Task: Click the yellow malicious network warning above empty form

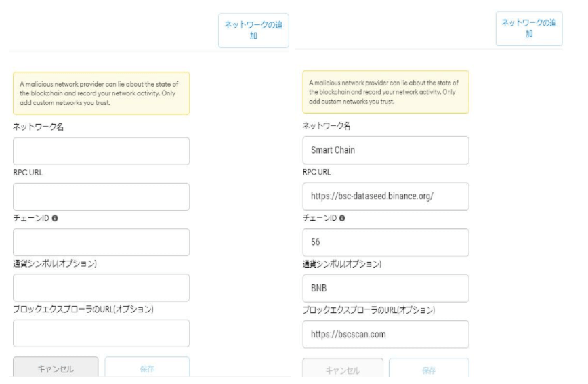Action: pyautogui.click(x=101, y=93)
